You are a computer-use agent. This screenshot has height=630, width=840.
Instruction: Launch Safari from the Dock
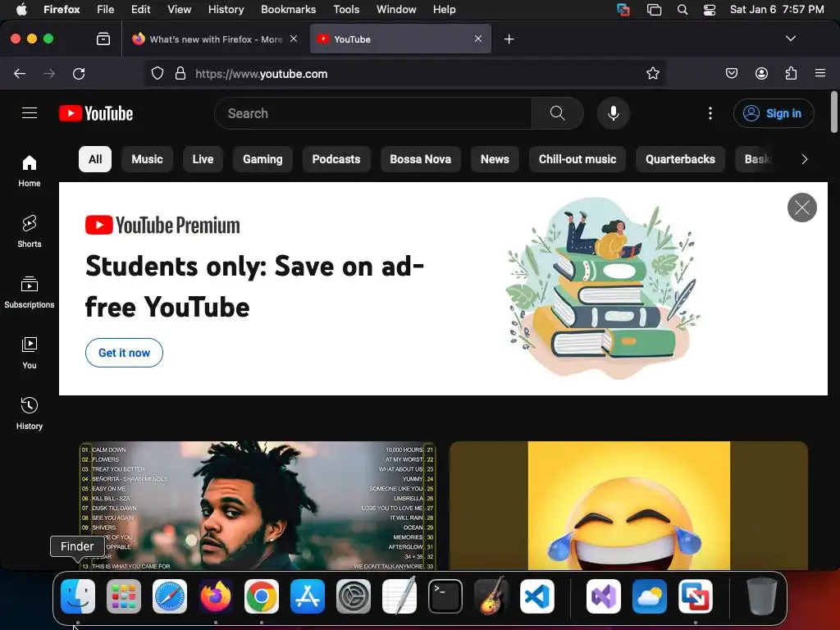pyautogui.click(x=170, y=596)
